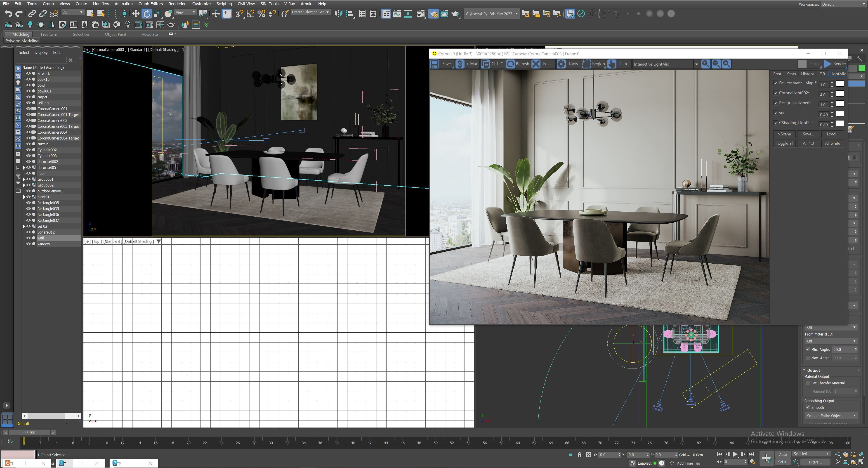
Task: Select the Select and Rotate tool
Action: pyautogui.click(x=146, y=14)
